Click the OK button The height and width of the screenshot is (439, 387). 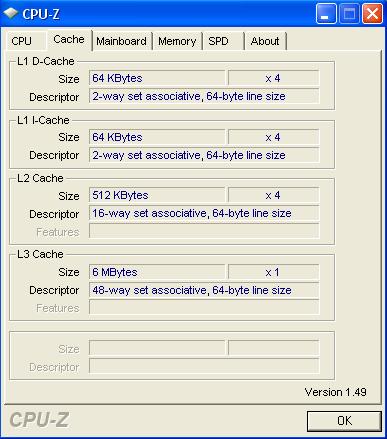(x=344, y=421)
